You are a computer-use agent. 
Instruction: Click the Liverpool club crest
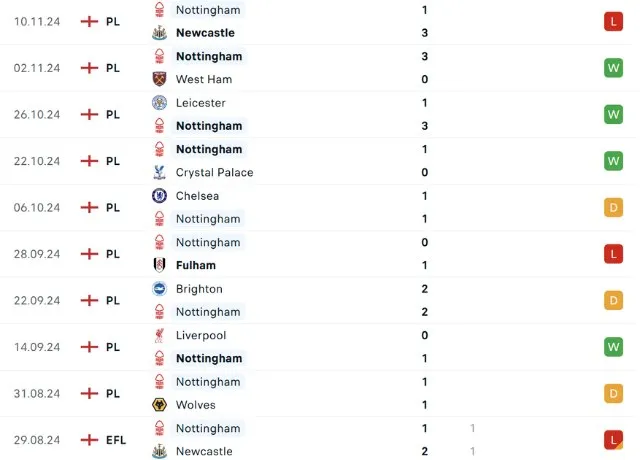(x=158, y=335)
